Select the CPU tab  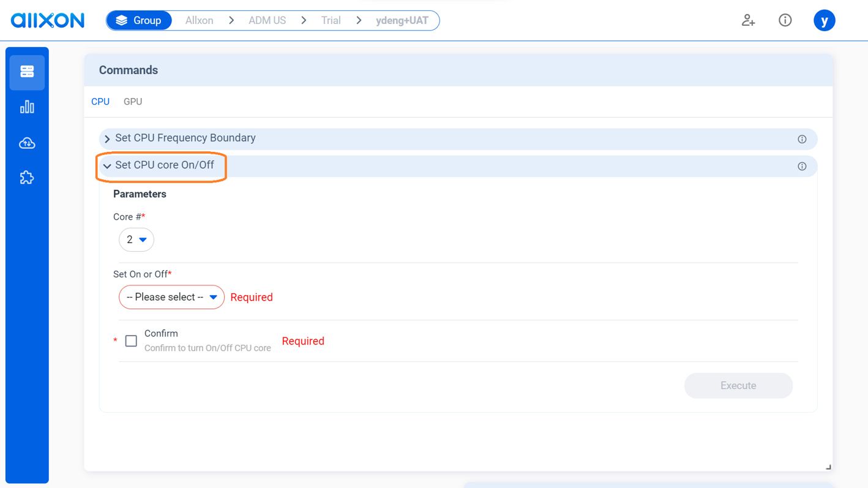tap(100, 101)
